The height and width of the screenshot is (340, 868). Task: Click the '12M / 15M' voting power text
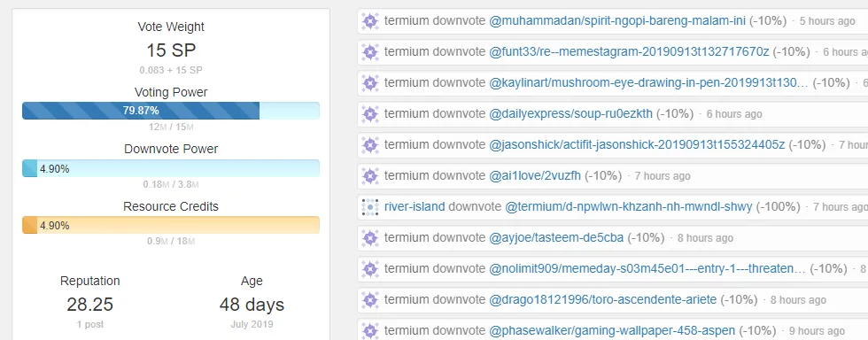pyautogui.click(x=171, y=127)
